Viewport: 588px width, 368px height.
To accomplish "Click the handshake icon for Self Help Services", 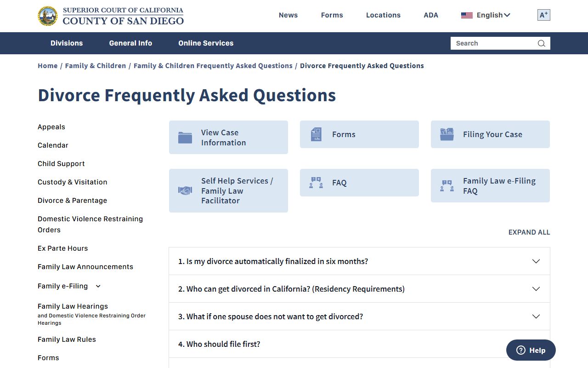I will click(185, 190).
